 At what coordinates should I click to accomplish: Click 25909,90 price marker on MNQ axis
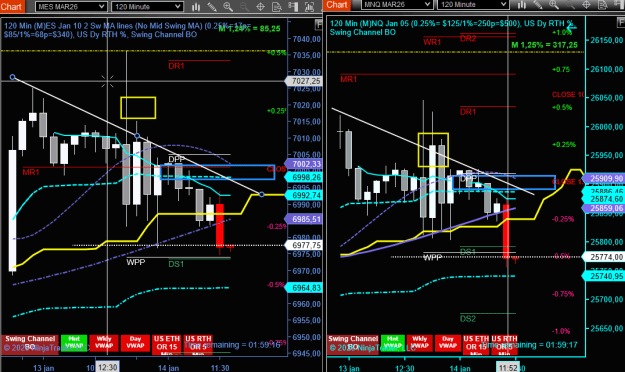coord(603,178)
